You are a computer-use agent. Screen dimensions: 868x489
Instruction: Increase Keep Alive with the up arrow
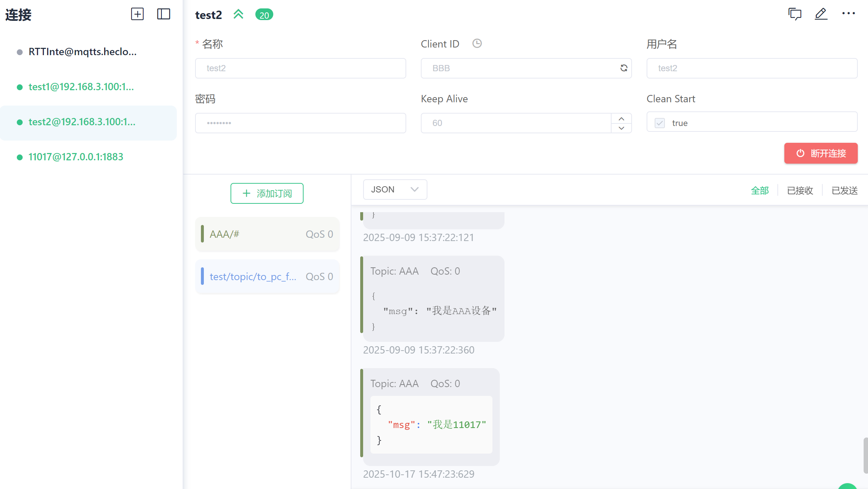(x=621, y=119)
